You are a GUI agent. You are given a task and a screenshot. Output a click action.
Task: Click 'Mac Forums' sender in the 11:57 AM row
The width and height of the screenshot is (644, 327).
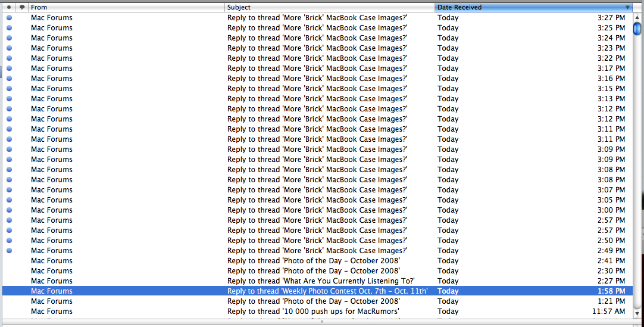click(x=52, y=312)
